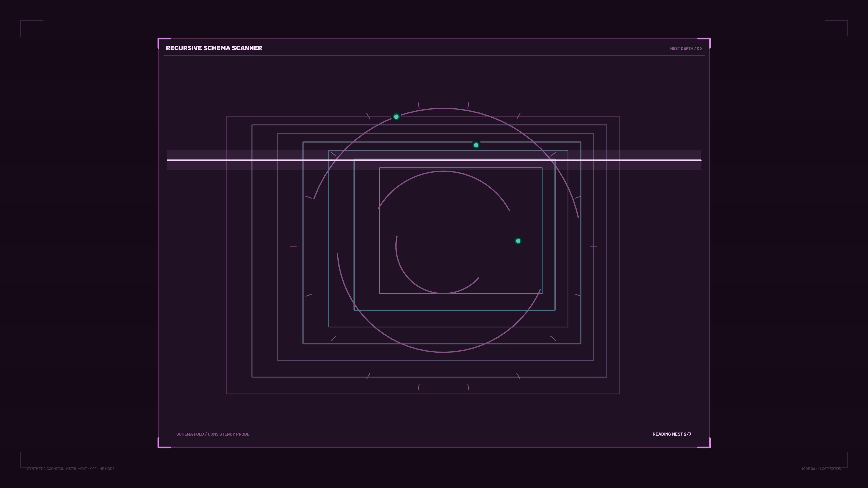Click SYNTHETIC COGNITION INSTRUMENT / OFFLINE MODEL text
Viewport: 868px width, 488px height.
pos(72,469)
